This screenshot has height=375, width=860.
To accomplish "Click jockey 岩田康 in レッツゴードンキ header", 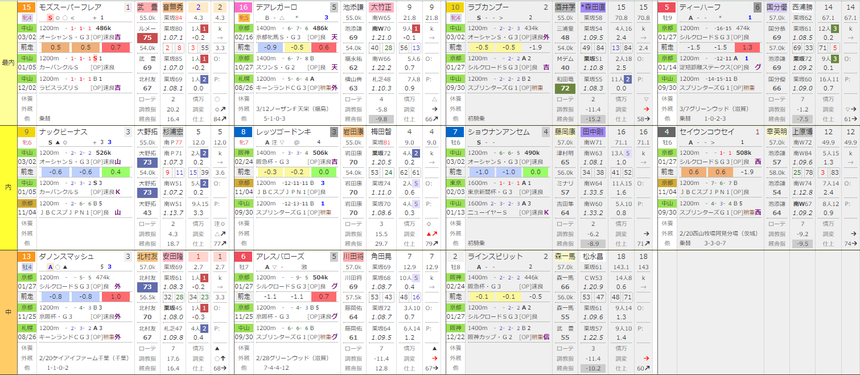I will pyautogui.click(x=354, y=132).
